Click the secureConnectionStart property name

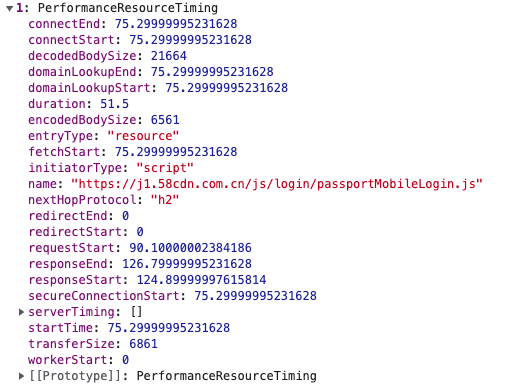pos(104,296)
